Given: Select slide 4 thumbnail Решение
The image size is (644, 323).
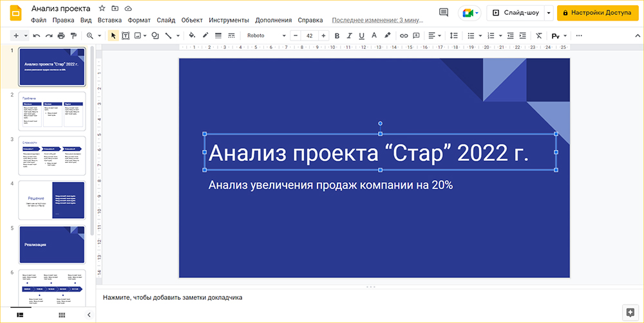Looking at the screenshot, I should (x=52, y=200).
